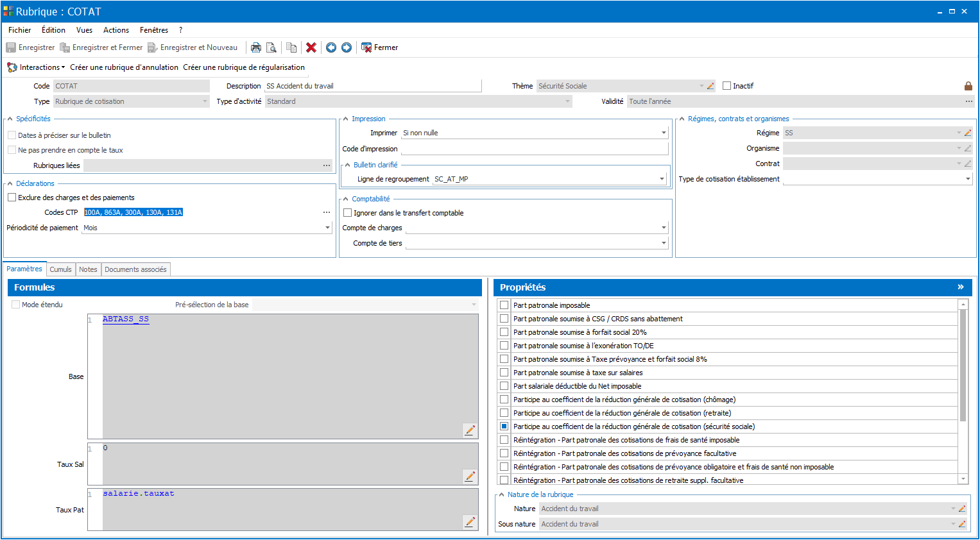Edit Sous nature with pencil icon
The width and height of the screenshot is (980, 540).
pyautogui.click(x=962, y=524)
